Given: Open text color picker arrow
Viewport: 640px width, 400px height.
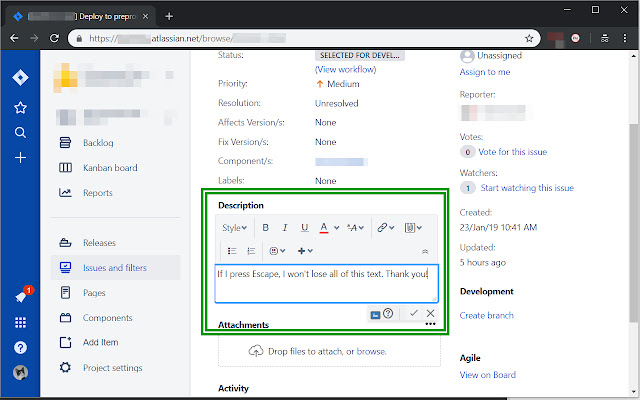Looking at the screenshot, I should pyautogui.click(x=336, y=228).
